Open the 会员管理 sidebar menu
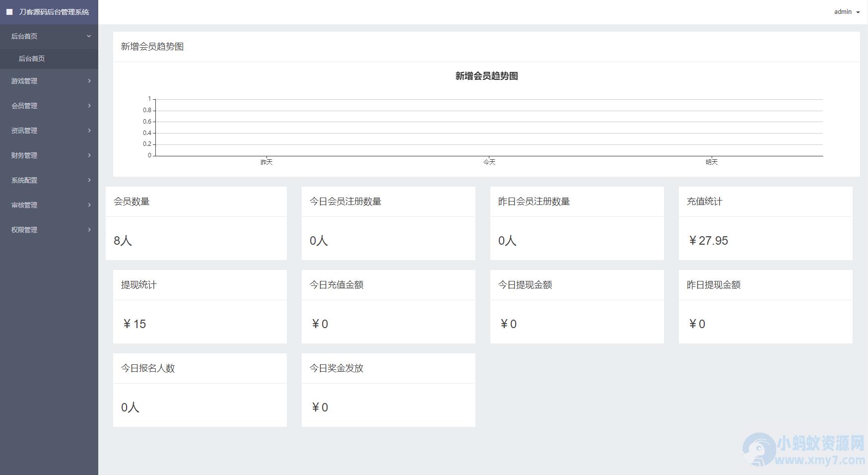This screenshot has width=868, height=475. pos(49,106)
